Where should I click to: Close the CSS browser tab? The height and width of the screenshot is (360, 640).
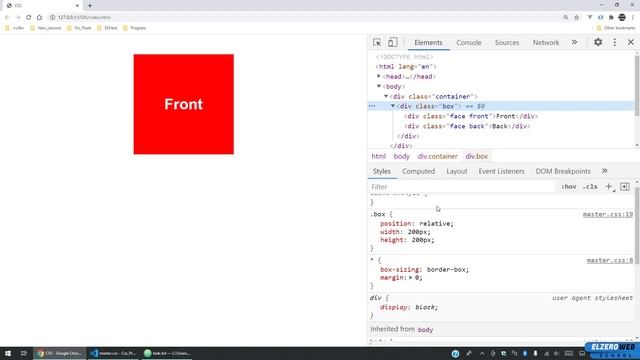point(77,6)
